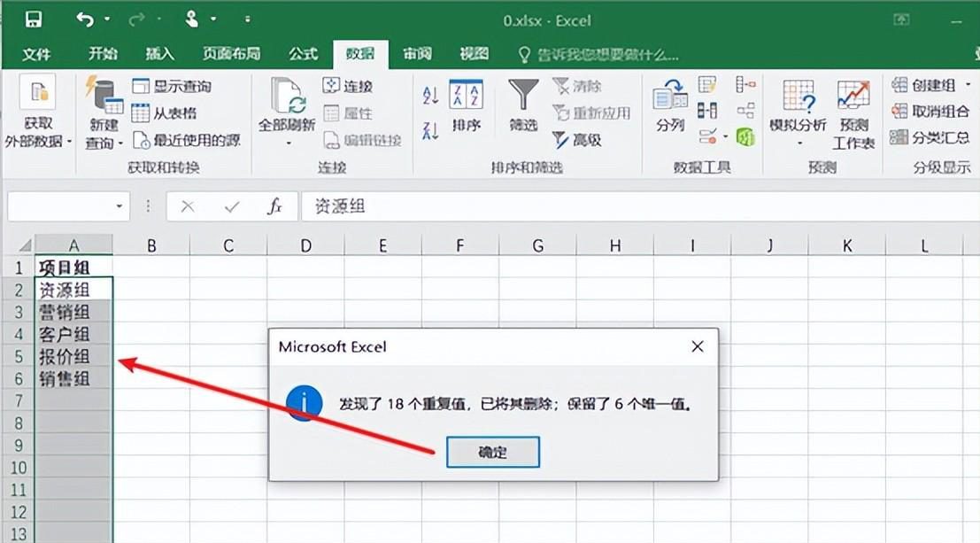Switch to the 插入 tab
980x543 pixels.
[x=159, y=54]
